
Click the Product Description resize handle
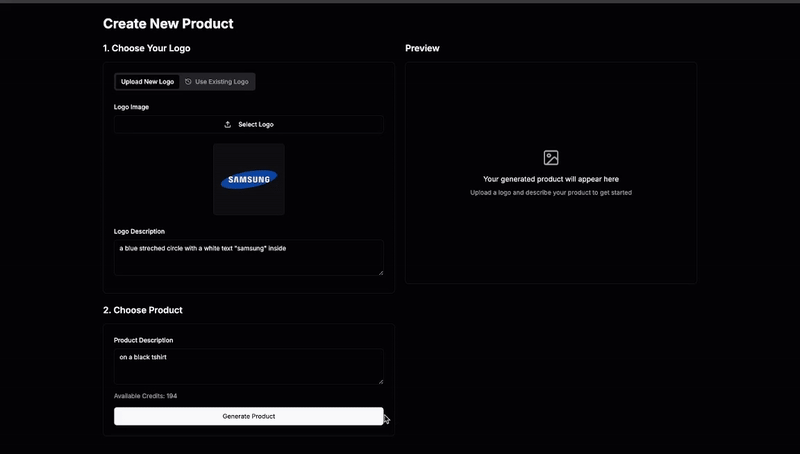click(381, 382)
